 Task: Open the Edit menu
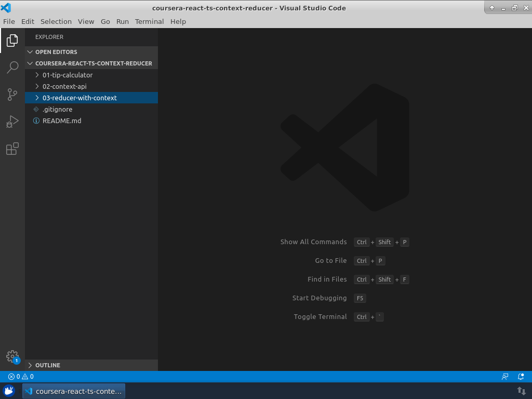[x=28, y=21]
